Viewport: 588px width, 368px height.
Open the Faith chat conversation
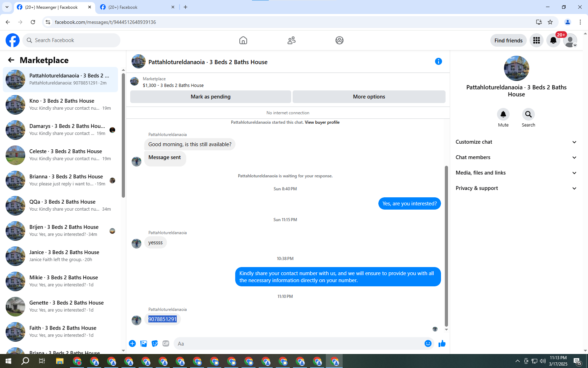[x=61, y=332]
